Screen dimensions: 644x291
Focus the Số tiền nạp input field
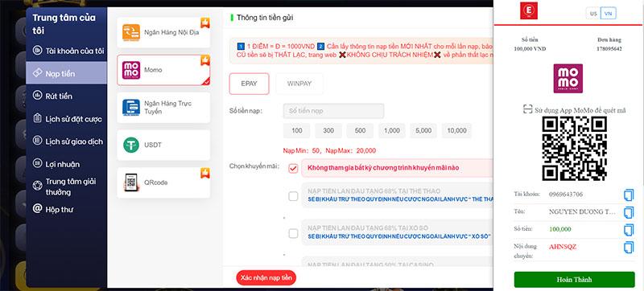333,111
